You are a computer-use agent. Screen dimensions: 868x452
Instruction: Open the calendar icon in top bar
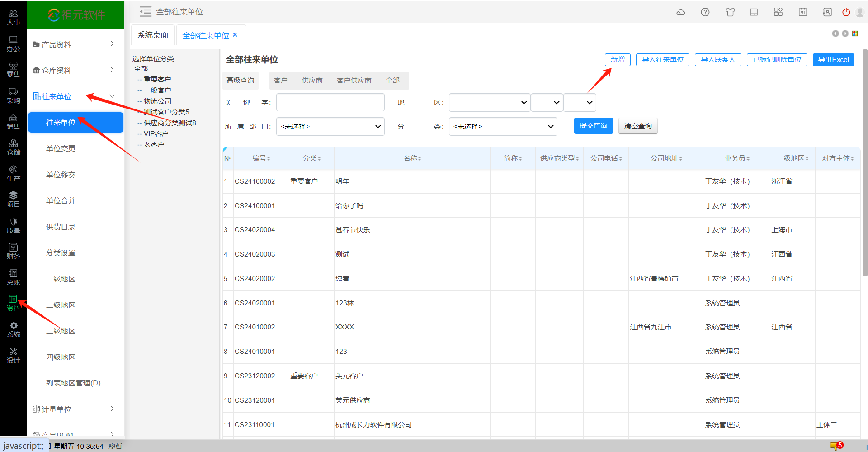803,12
